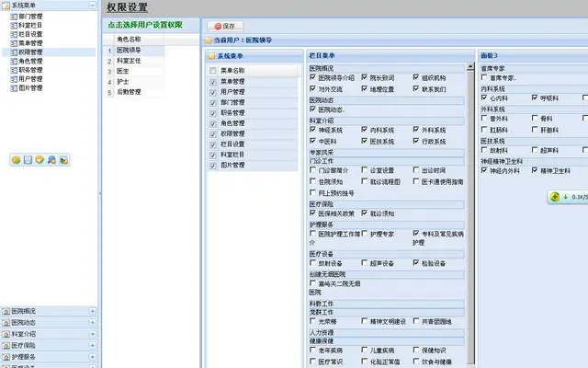The image size is (588, 368).
Task: Click the red icon on 保存 button
Action: coord(218,27)
